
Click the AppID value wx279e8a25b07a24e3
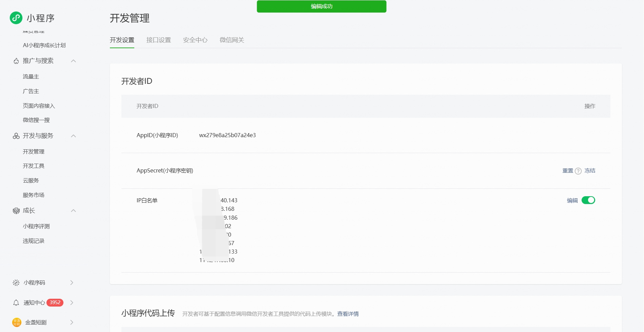pos(227,135)
